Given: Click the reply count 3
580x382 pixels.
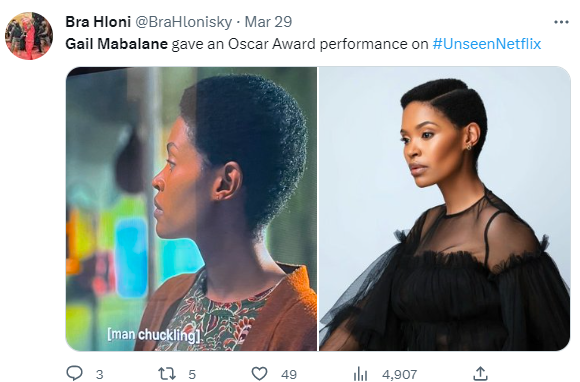Looking at the screenshot, I should [100, 375].
